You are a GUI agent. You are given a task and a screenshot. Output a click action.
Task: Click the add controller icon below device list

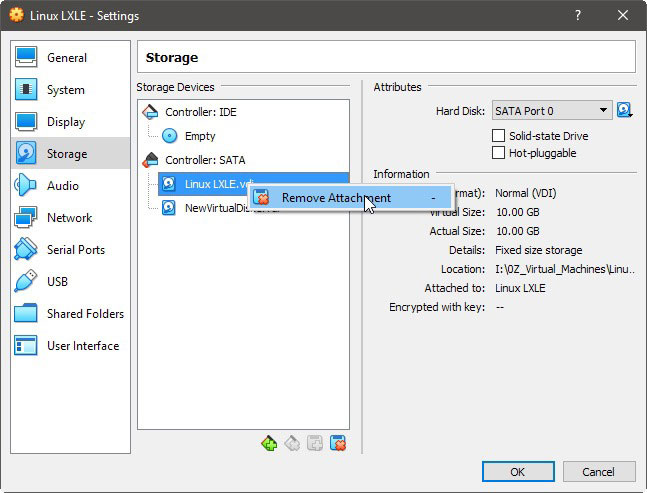269,444
